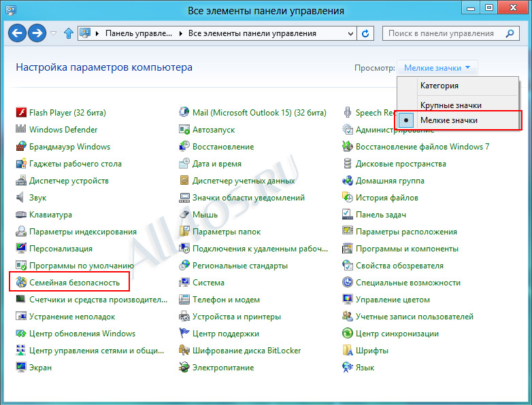Click the Гаджеты рабочего стола icon
The height and width of the screenshot is (405, 532).
[21, 163]
